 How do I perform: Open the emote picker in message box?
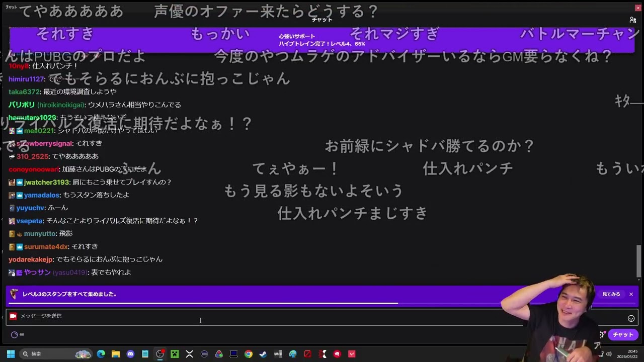pyautogui.click(x=631, y=318)
